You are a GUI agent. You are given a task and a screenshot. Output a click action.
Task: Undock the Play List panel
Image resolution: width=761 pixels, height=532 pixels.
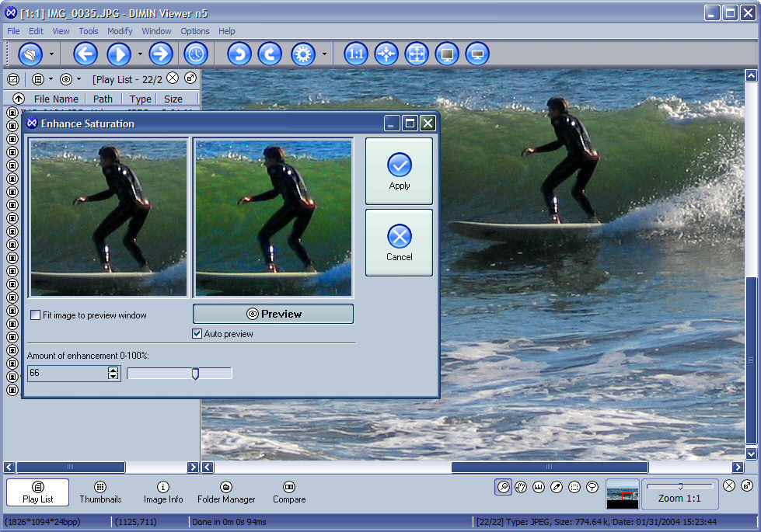click(x=190, y=78)
